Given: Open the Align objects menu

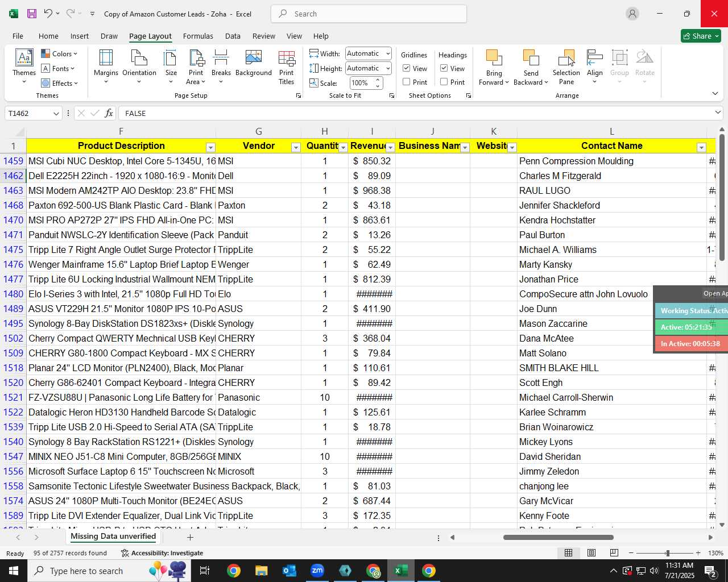Looking at the screenshot, I should (595, 67).
